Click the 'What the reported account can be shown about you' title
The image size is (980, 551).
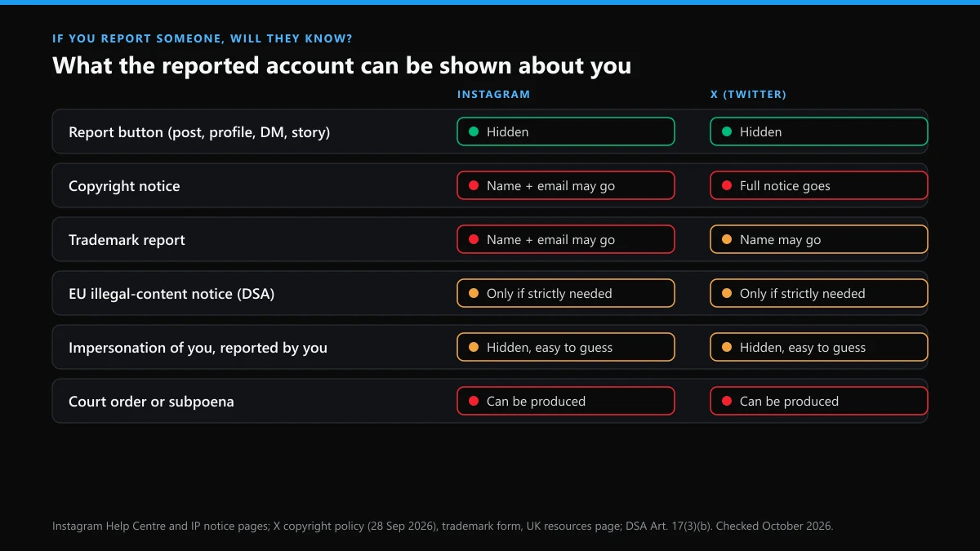click(x=341, y=65)
